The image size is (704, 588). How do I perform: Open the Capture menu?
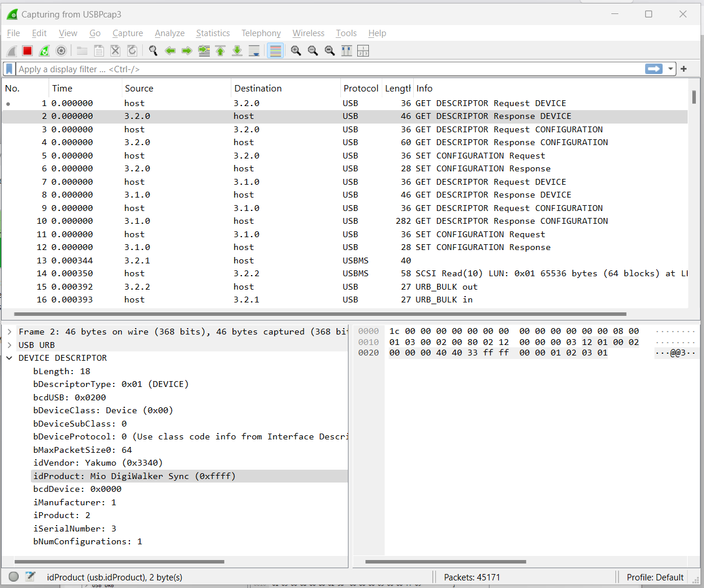(128, 33)
